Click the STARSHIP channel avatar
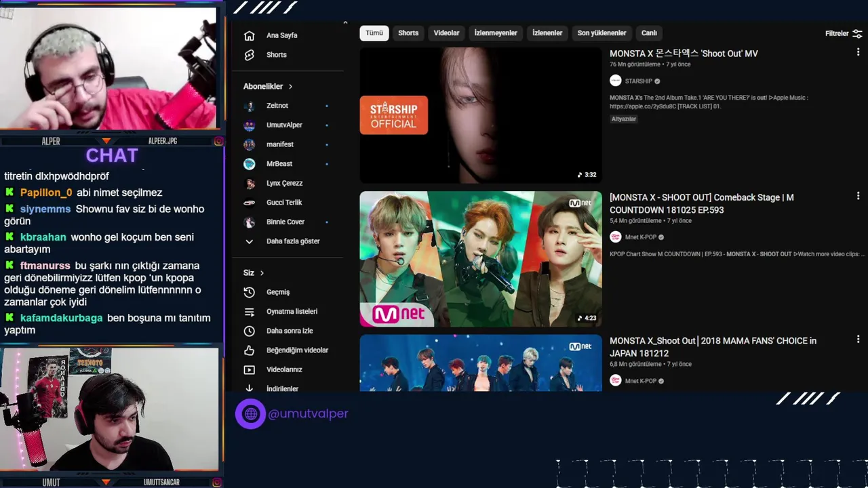868x488 pixels. [616, 81]
